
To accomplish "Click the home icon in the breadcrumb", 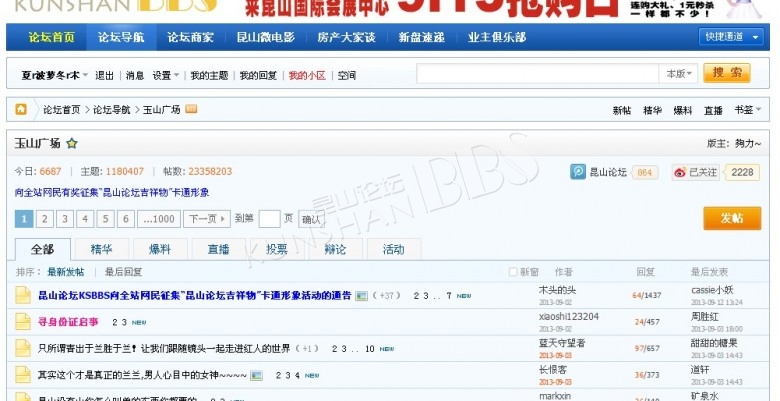I will [x=21, y=109].
